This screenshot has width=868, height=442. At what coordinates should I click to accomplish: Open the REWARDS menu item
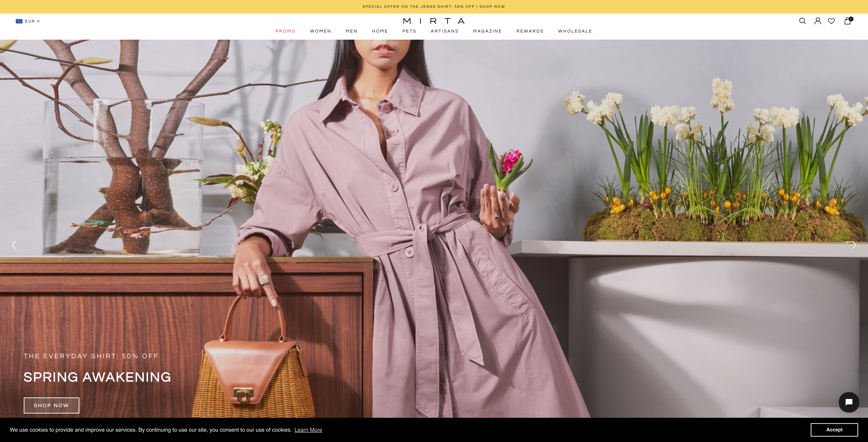coord(530,31)
